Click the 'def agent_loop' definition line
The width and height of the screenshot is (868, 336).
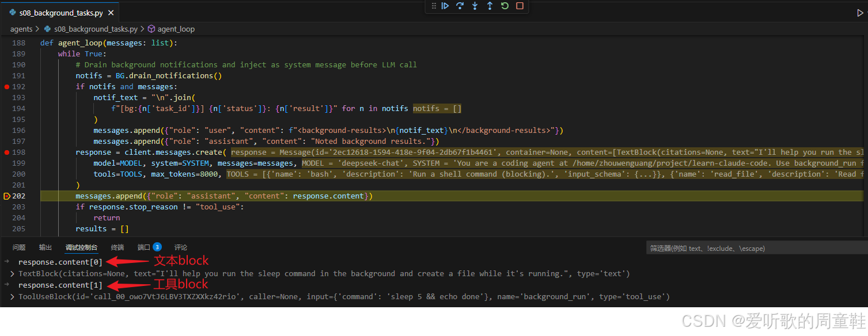point(109,43)
